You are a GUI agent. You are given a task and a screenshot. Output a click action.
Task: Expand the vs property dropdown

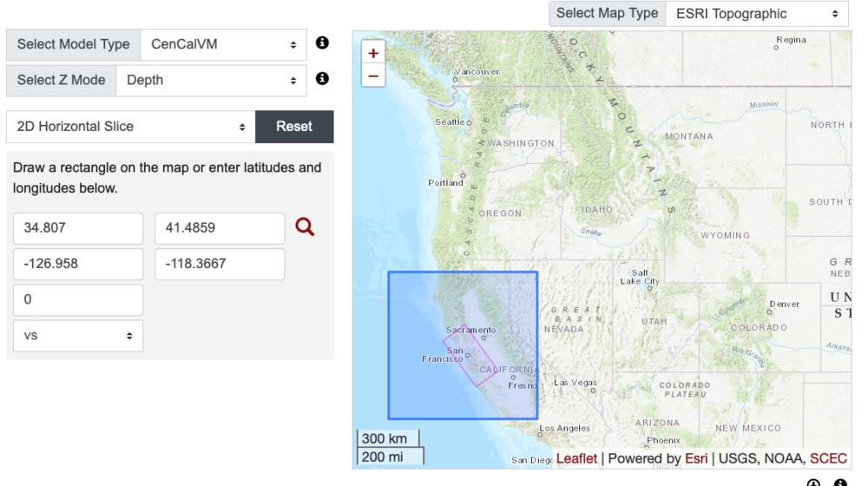pyautogui.click(x=78, y=335)
